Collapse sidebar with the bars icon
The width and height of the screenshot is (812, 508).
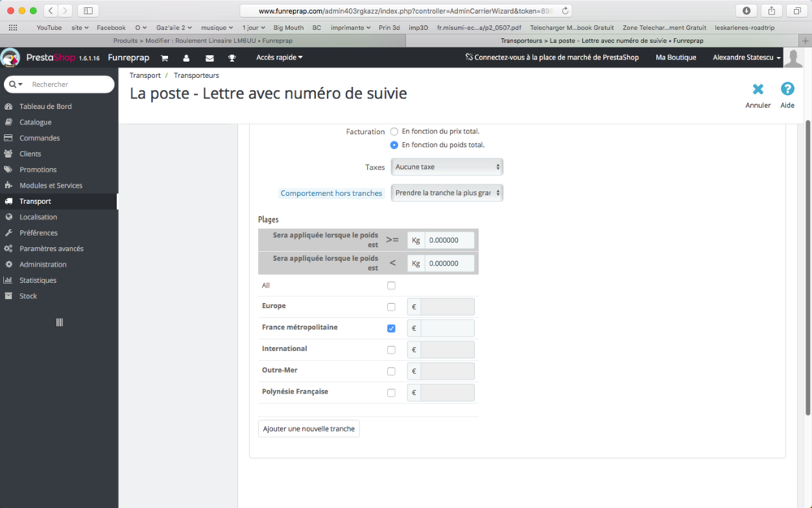tap(59, 323)
